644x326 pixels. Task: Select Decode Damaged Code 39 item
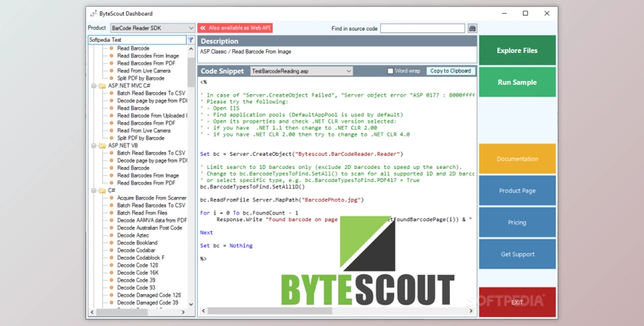(147, 302)
